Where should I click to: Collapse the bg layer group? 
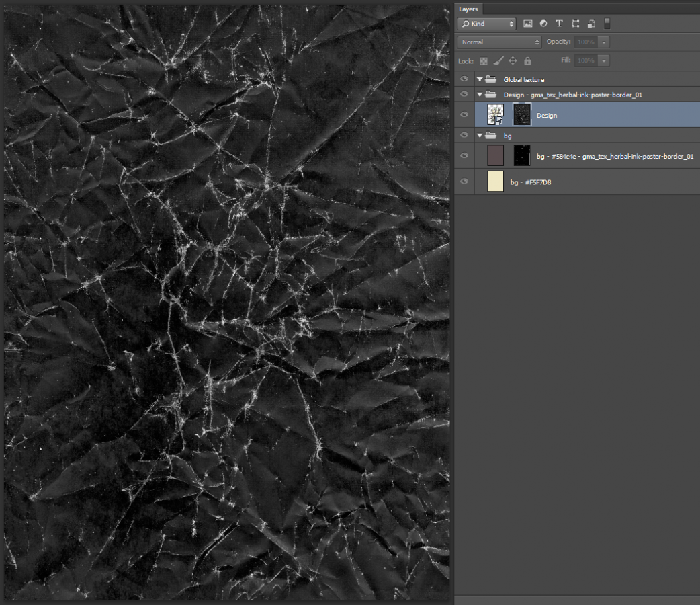click(x=480, y=135)
